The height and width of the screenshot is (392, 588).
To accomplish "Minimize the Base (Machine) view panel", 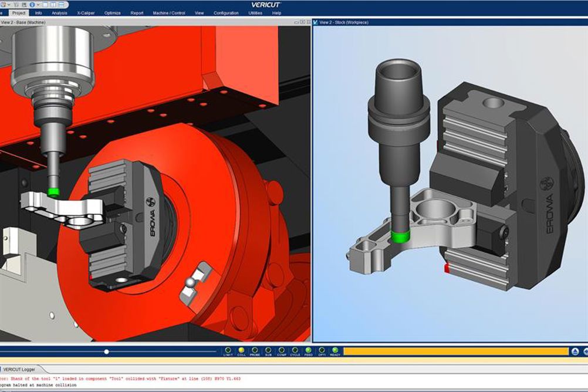I will tap(296, 22).
